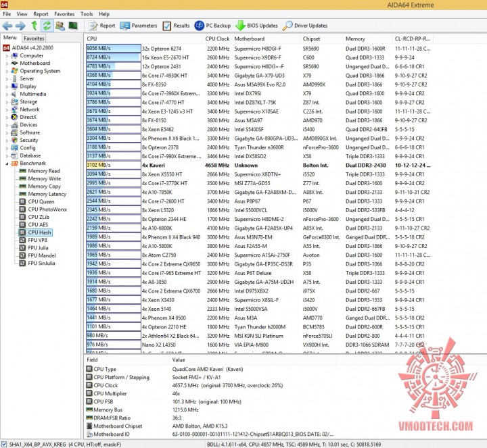The width and height of the screenshot is (487, 448).
Task: Open the Favorites menu
Action: (64, 14)
